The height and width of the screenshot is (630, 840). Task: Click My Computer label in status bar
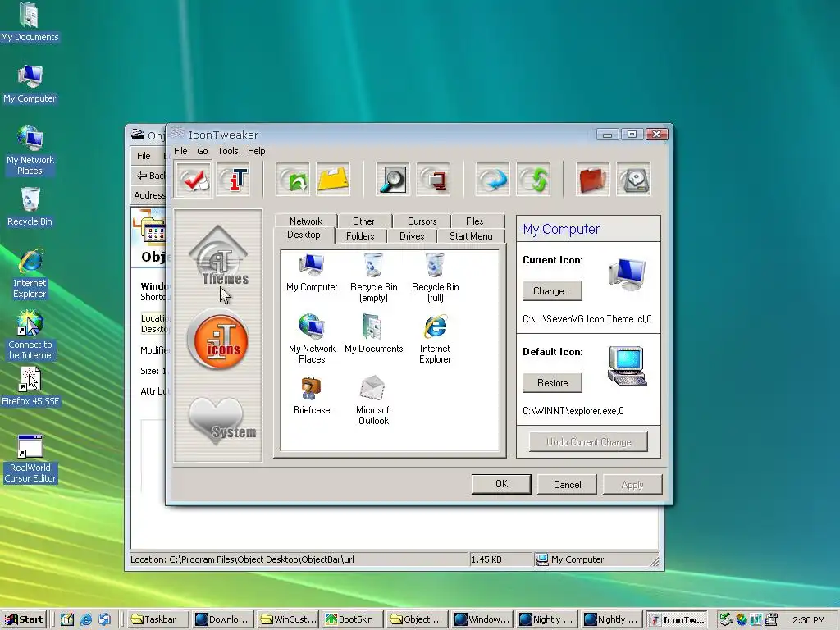click(x=577, y=559)
